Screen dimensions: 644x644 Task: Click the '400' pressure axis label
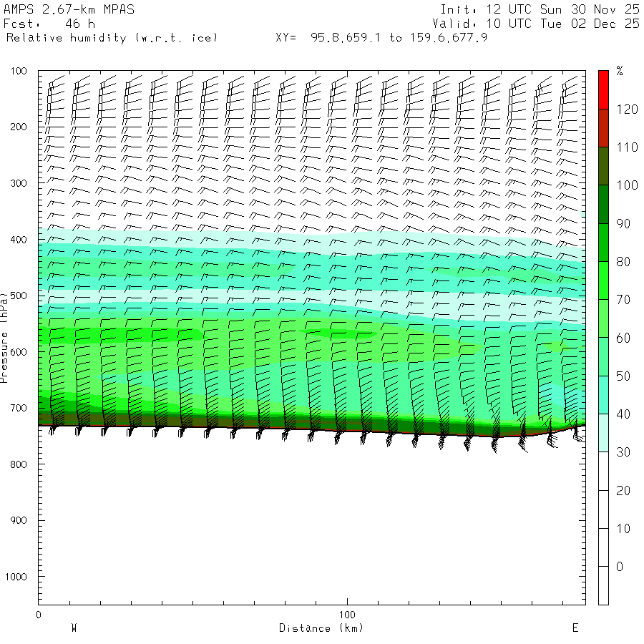(19, 240)
